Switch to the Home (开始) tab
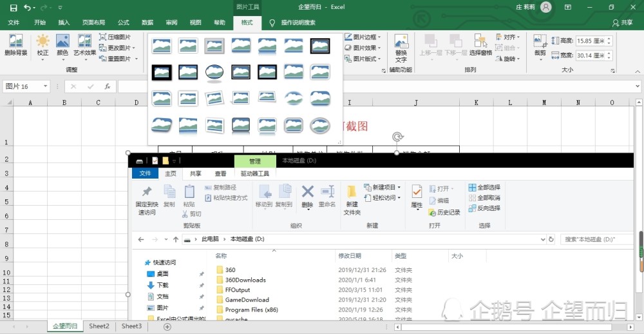This screenshot has height=334, width=644. [x=40, y=23]
